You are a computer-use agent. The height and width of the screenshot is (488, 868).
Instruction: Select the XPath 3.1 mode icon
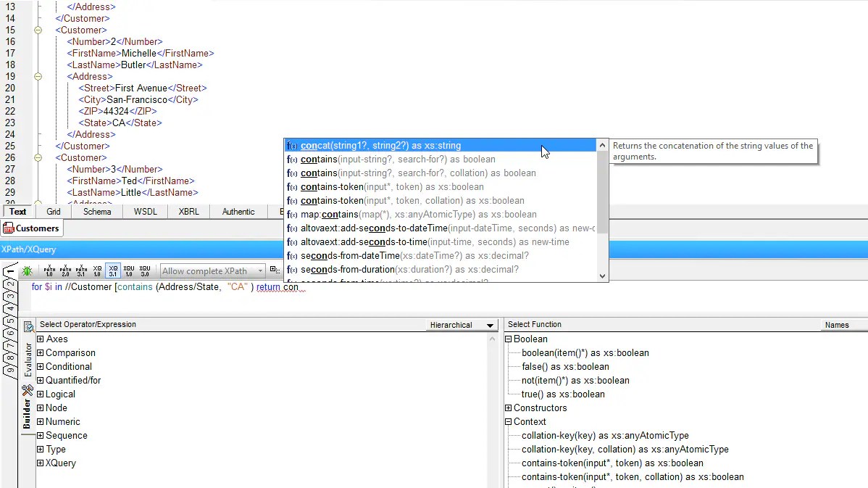click(80, 270)
